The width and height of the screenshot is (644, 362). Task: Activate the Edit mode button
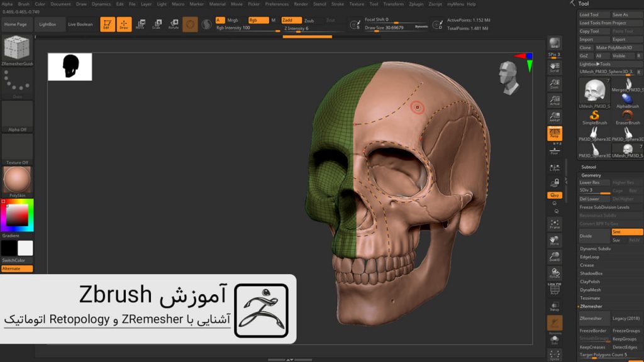click(x=107, y=25)
